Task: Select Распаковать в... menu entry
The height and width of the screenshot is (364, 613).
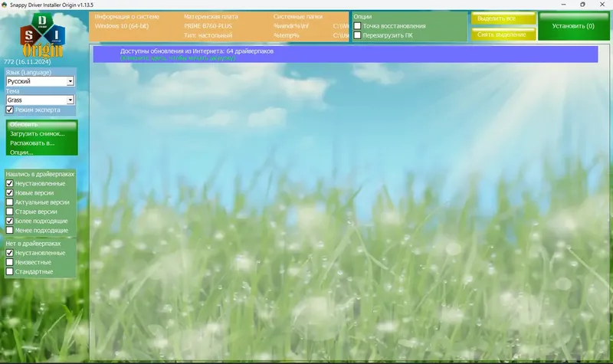Action: pyautogui.click(x=32, y=143)
